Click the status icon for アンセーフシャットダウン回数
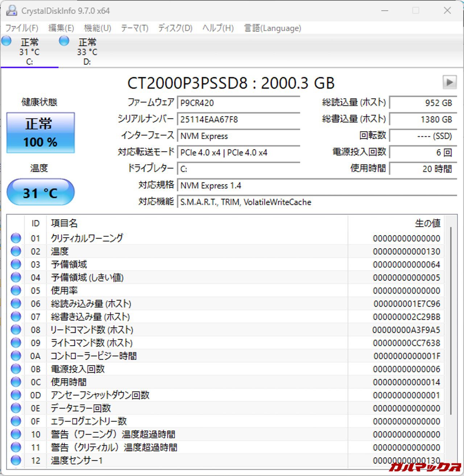The image size is (464, 476). (16, 394)
